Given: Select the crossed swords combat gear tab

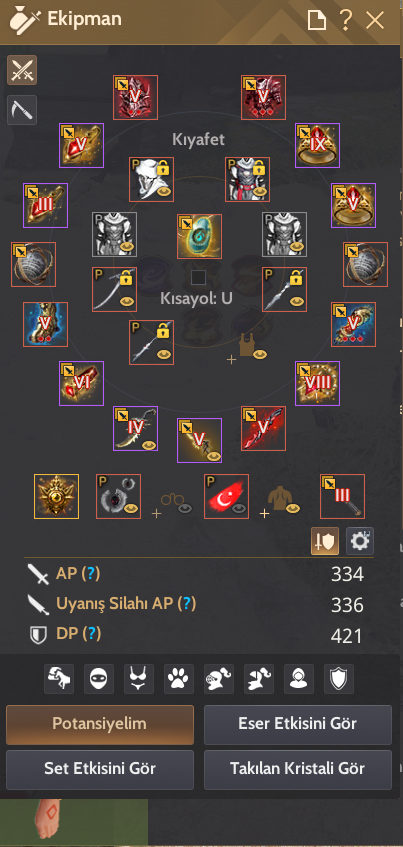Looking at the screenshot, I should [22, 70].
